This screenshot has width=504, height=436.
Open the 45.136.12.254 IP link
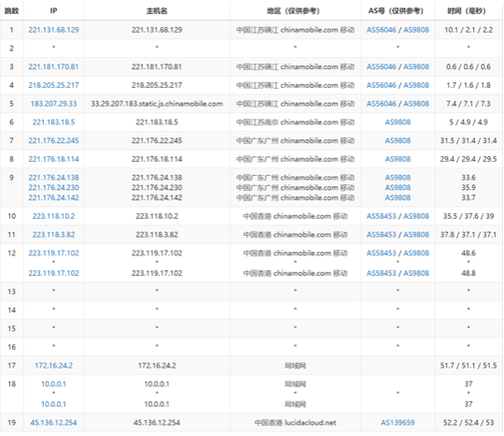53,423
